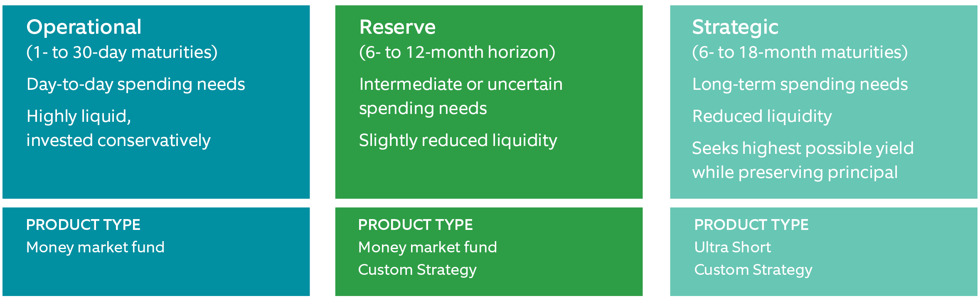Screen dimensions: 980x301
Task: Click "Seeks highest possible yield" text
Action: pos(803,148)
